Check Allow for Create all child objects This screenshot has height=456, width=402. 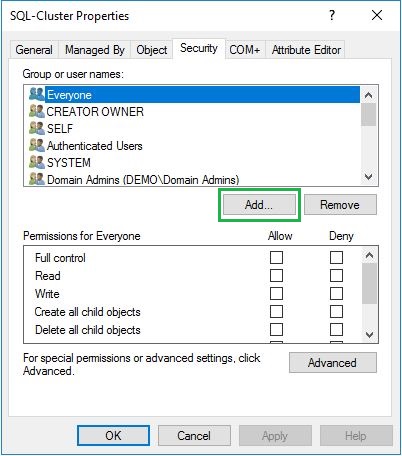(276, 312)
